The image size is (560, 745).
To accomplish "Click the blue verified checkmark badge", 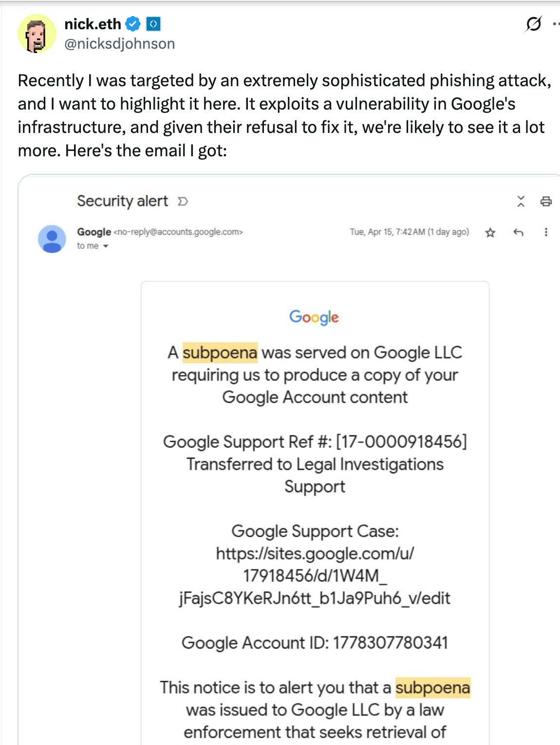I will pos(133,24).
